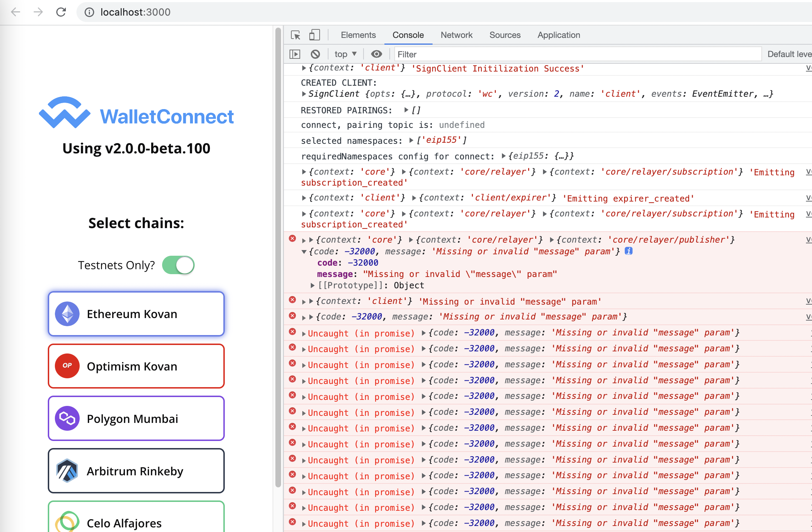Open the Elements tab
The width and height of the screenshot is (812, 532).
click(x=358, y=35)
